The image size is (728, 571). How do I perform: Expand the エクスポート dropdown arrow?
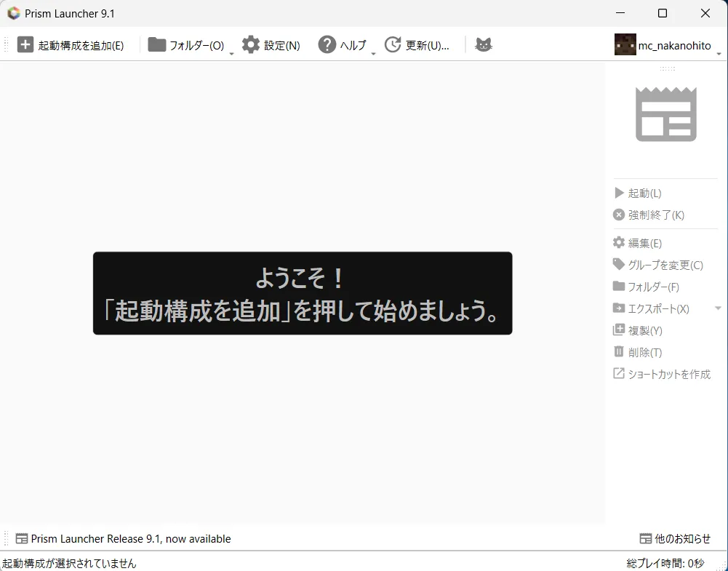tap(718, 308)
